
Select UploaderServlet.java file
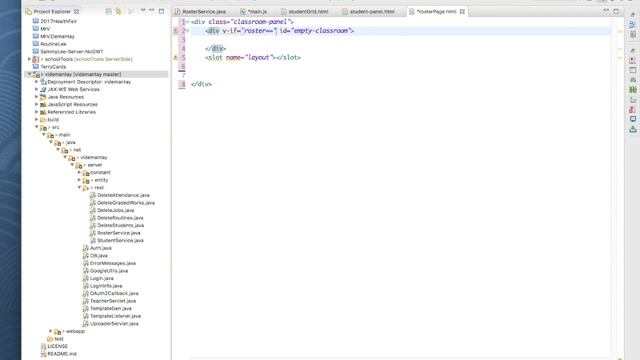point(114,324)
